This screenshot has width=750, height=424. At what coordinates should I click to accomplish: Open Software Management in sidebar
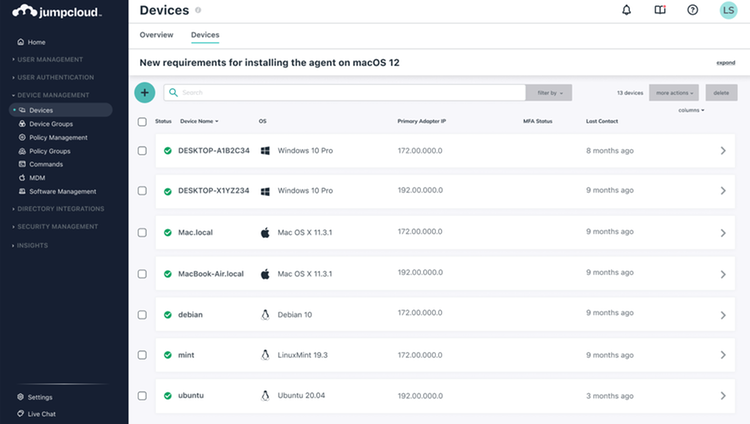click(x=63, y=191)
